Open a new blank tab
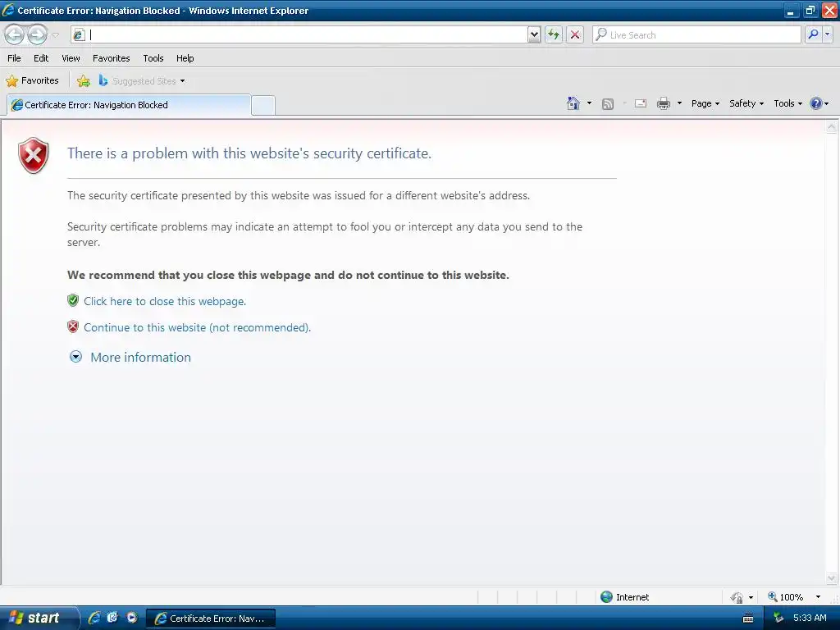 coord(263,105)
